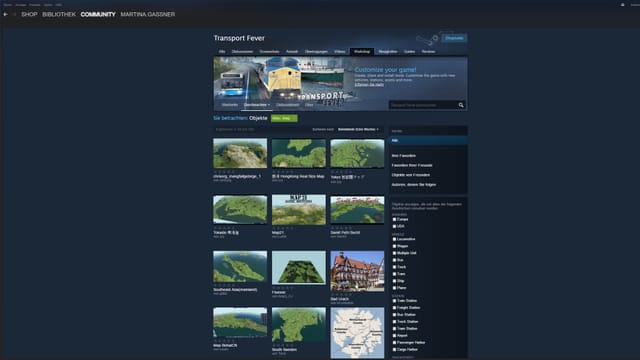The image size is (640, 360).
Task: Open the BIBLIOTHEK section
Action: click(59, 14)
